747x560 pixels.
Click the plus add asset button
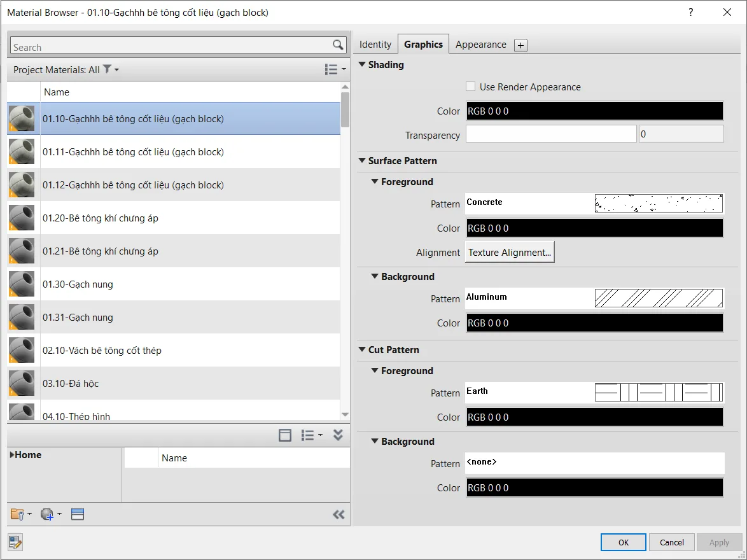point(520,45)
